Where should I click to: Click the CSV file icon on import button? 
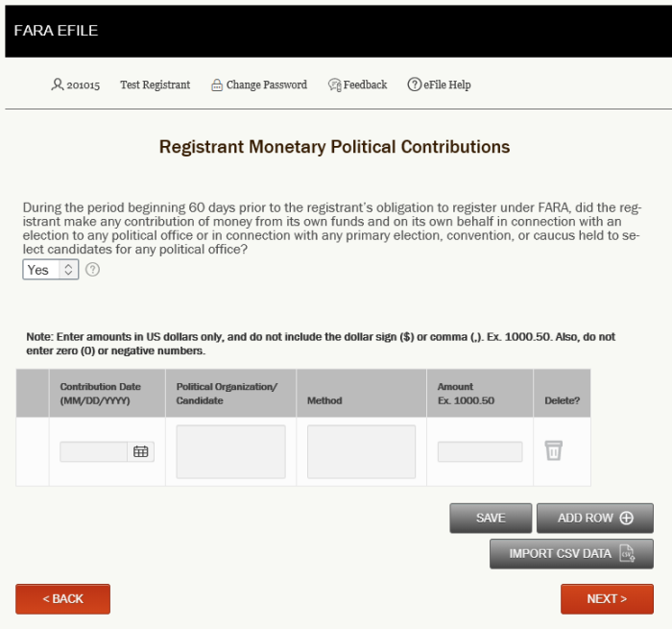pos(627,553)
